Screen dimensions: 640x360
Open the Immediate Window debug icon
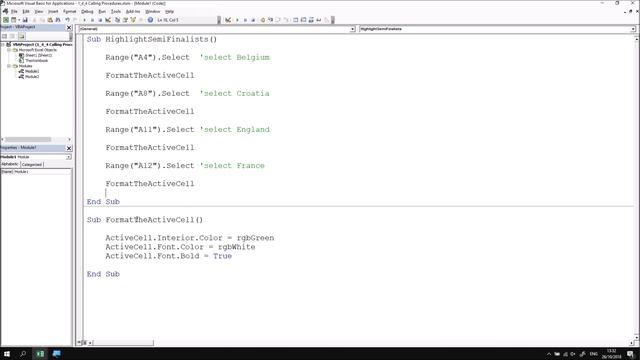coord(303,20)
